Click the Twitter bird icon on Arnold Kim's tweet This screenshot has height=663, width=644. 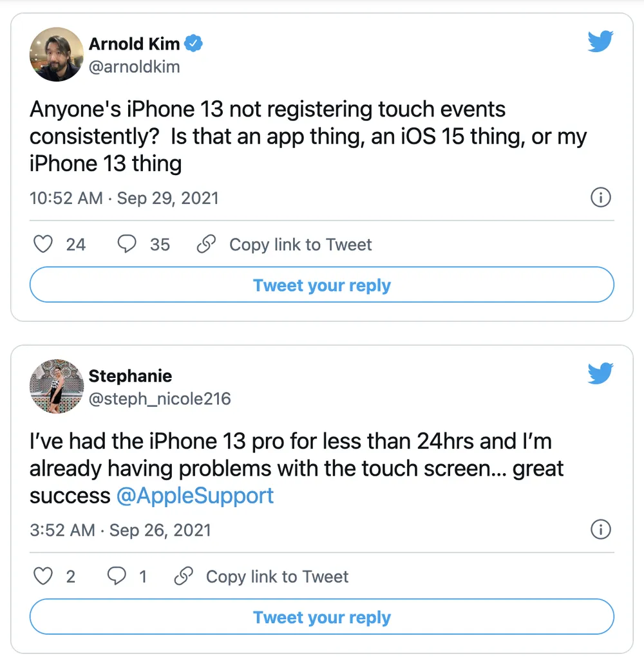(x=600, y=42)
